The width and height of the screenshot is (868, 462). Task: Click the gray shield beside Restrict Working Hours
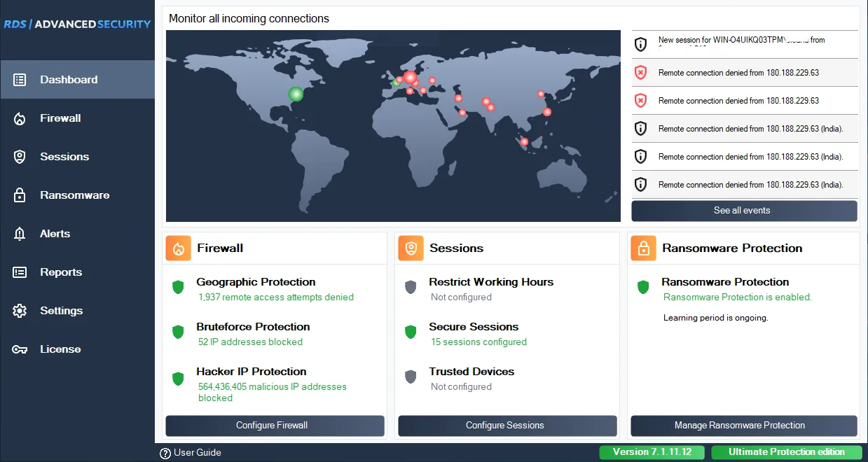pyautogui.click(x=411, y=287)
